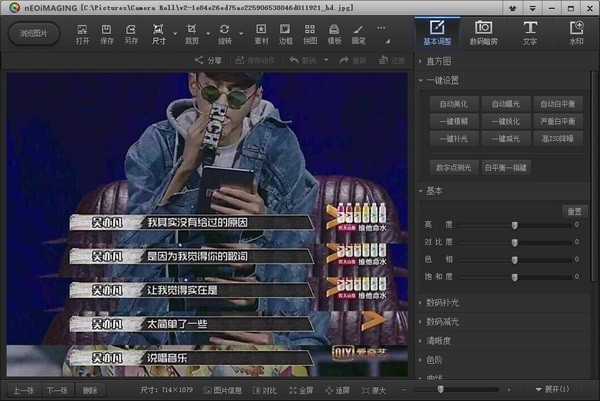Switch to the 数码暗房 tab
This screenshot has width=600, height=401.
pyautogui.click(x=483, y=32)
